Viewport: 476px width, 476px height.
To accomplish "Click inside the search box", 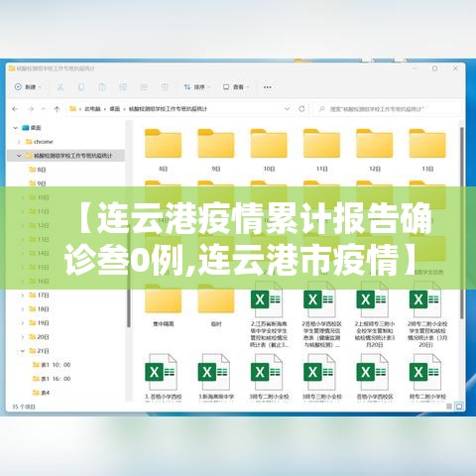I will [x=388, y=109].
